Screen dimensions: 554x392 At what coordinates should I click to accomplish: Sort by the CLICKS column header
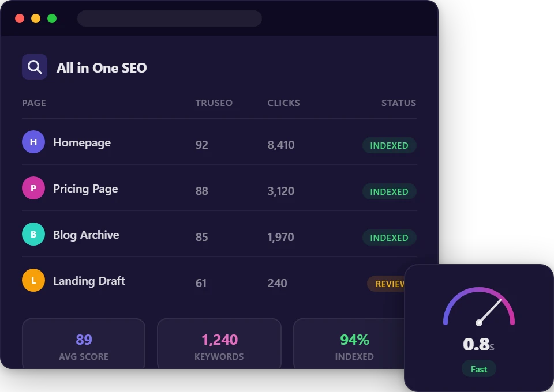tap(283, 103)
